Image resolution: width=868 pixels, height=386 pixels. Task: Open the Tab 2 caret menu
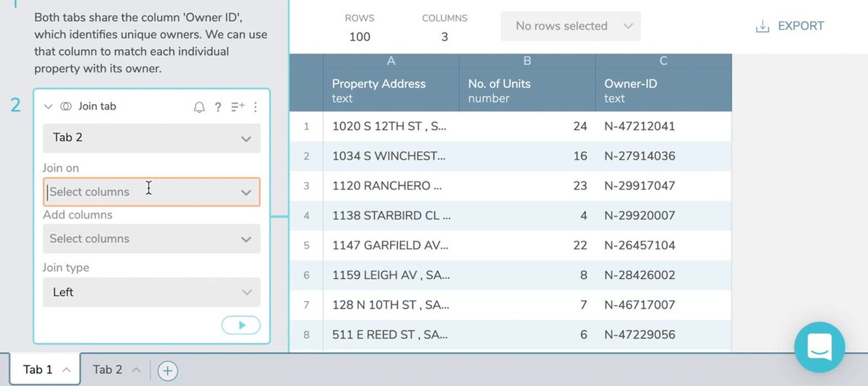[x=135, y=370]
